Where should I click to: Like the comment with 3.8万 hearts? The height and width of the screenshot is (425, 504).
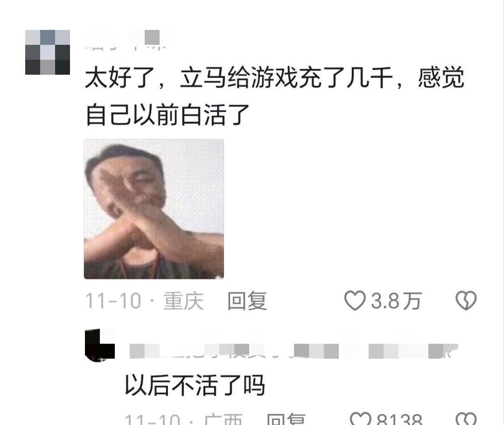click(x=355, y=300)
